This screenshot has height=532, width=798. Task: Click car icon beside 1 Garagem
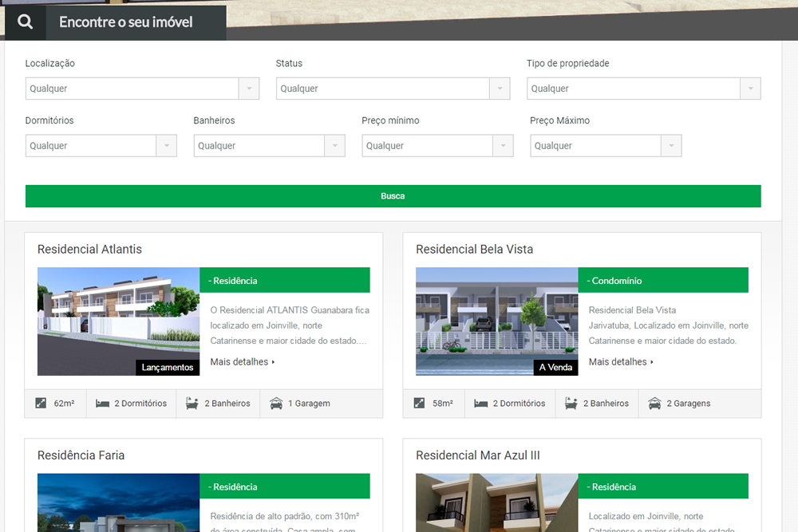click(x=276, y=404)
